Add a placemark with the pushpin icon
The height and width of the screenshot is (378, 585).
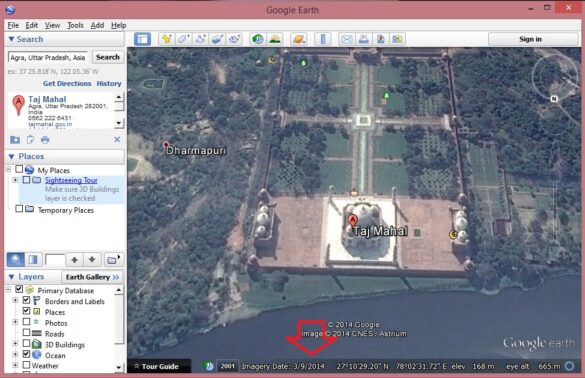(166, 39)
